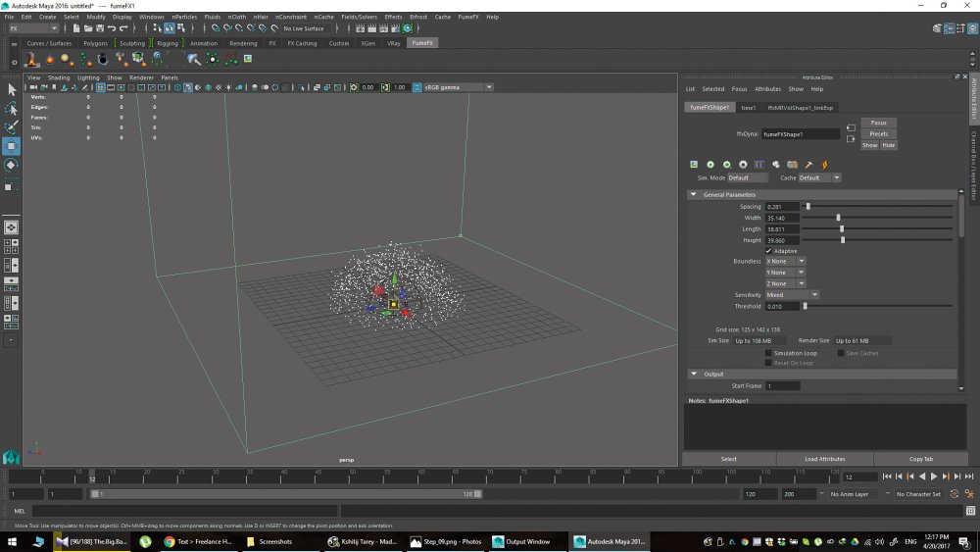This screenshot has height=552, width=980.
Task: Click the Spacing slider handle
Action: (808, 206)
